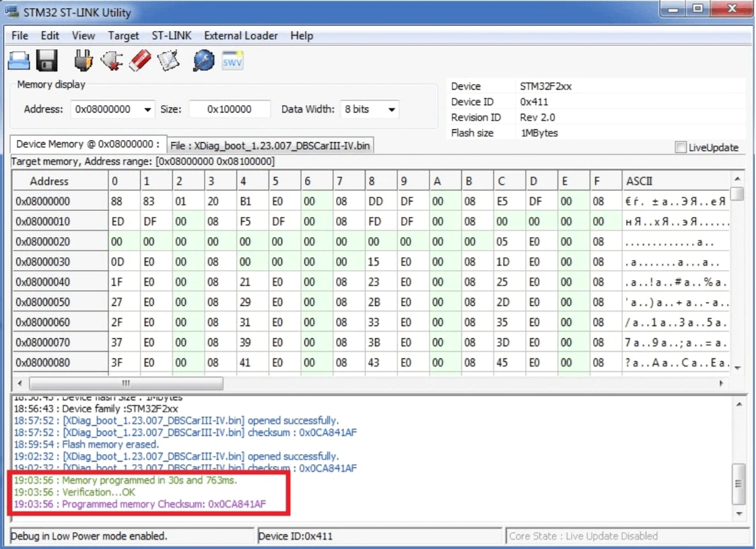Image resolution: width=756 pixels, height=549 pixels.
Task: Click Flash size value 1MBytes
Action: click(539, 133)
